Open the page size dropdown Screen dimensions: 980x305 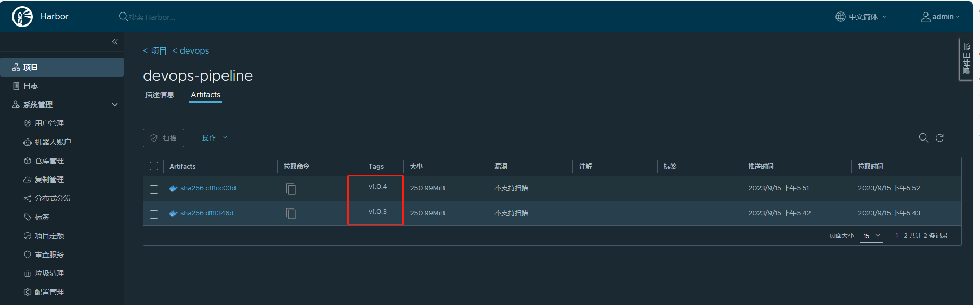(871, 236)
